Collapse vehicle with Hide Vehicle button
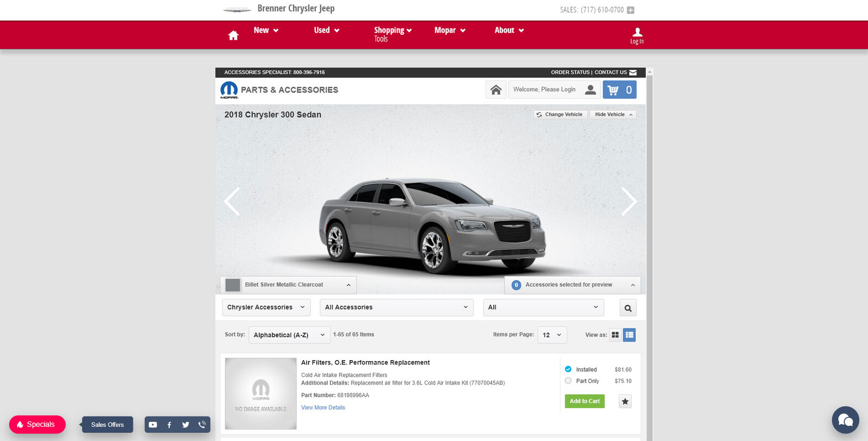868x441 pixels. coord(613,115)
